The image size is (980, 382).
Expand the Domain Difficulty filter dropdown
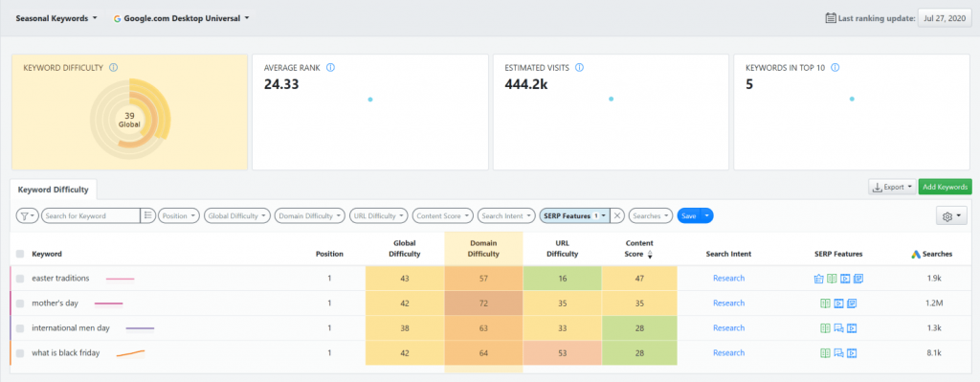tap(309, 215)
